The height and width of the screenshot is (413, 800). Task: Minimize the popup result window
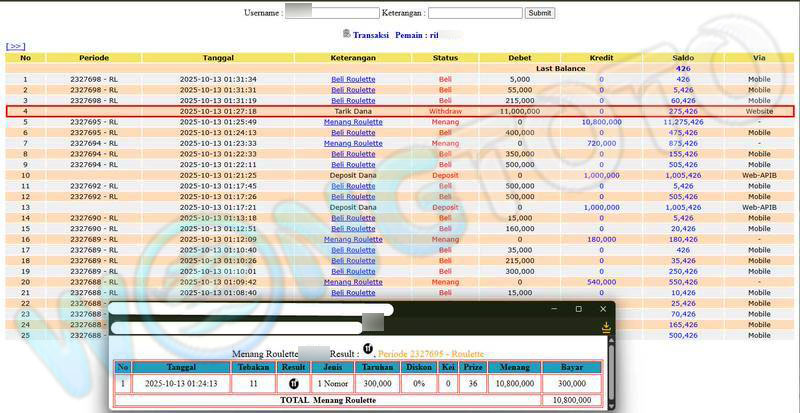tap(551, 309)
